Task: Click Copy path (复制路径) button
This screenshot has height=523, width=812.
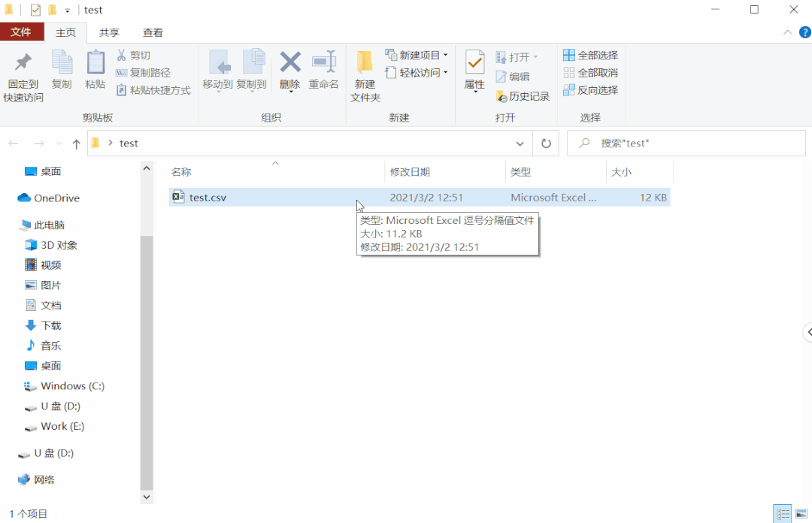Action: pos(143,72)
